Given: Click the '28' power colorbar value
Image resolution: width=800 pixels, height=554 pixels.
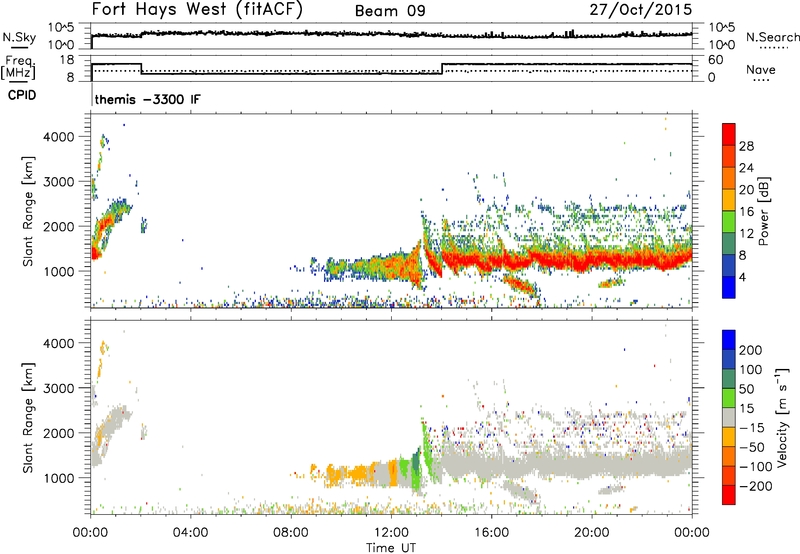Looking at the screenshot, I should point(746,146).
